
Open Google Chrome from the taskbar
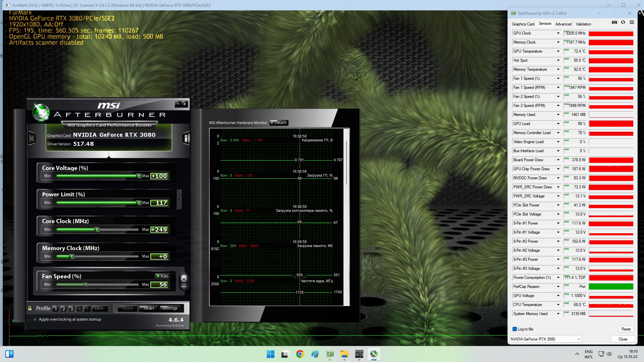click(300, 354)
